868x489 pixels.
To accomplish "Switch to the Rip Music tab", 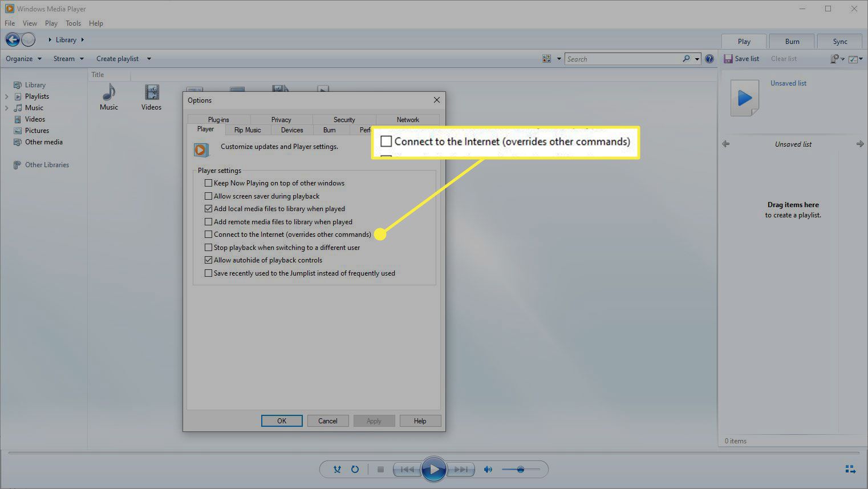I will click(248, 130).
